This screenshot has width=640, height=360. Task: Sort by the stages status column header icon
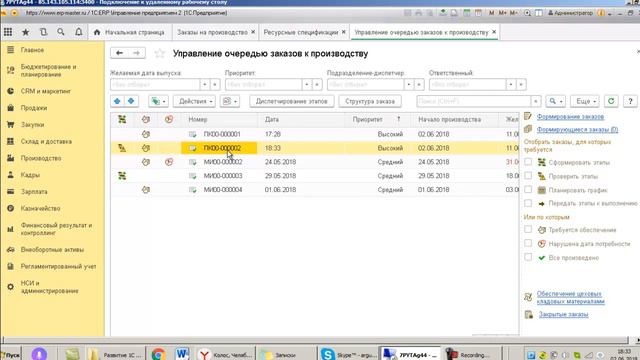(x=122, y=119)
